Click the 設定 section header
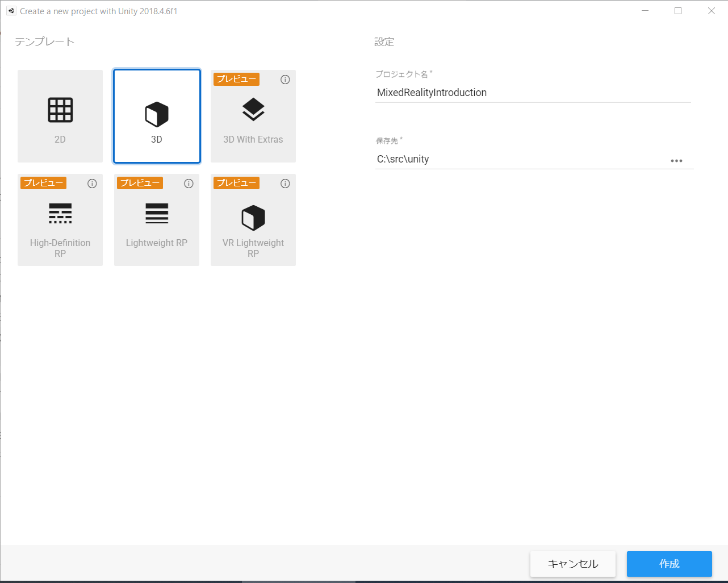 coord(384,41)
